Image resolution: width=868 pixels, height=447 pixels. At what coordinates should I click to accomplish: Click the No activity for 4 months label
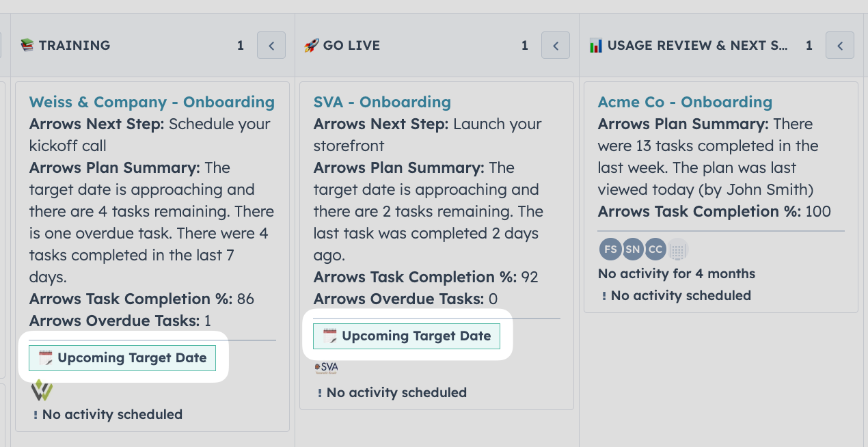click(676, 273)
